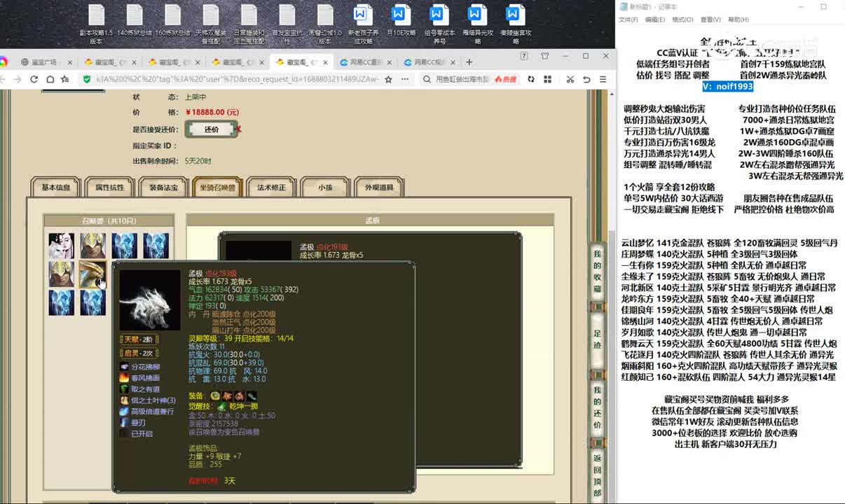Click the 返回顶部 side button
The image size is (845, 504).
pos(597,475)
